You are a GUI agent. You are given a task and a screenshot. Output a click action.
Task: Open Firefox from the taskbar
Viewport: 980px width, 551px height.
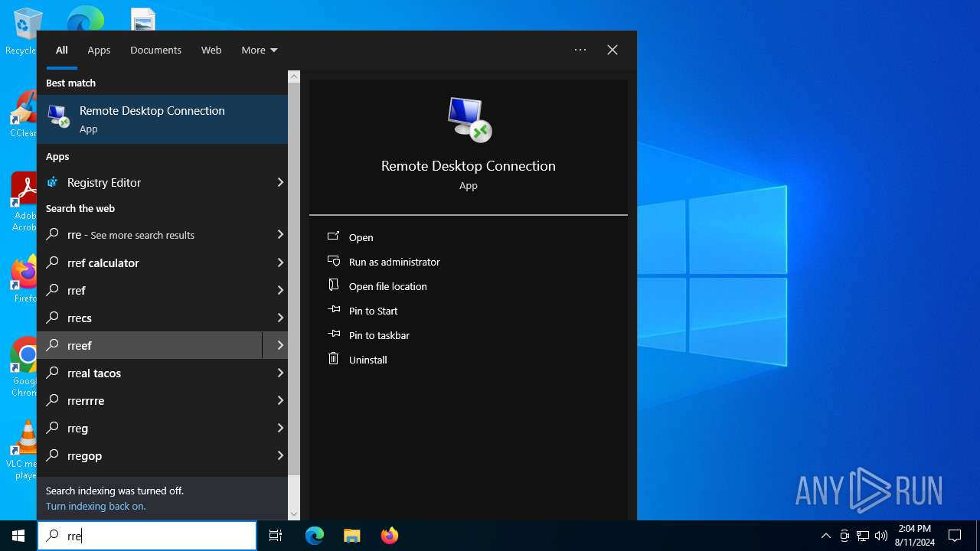pyautogui.click(x=389, y=536)
